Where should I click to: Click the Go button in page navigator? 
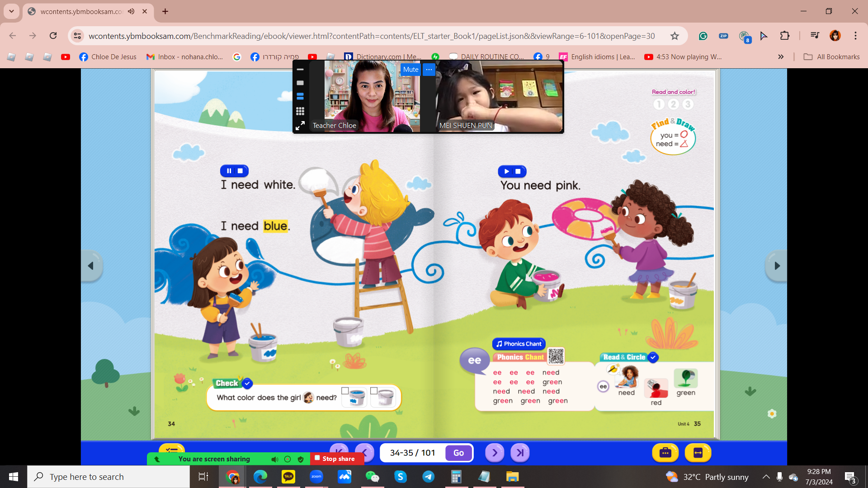click(458, 453)
